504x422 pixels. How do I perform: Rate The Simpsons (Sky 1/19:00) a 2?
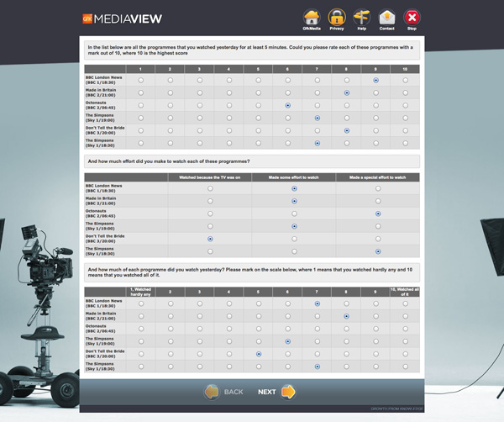pyautogui.click(x=171, y=118)
